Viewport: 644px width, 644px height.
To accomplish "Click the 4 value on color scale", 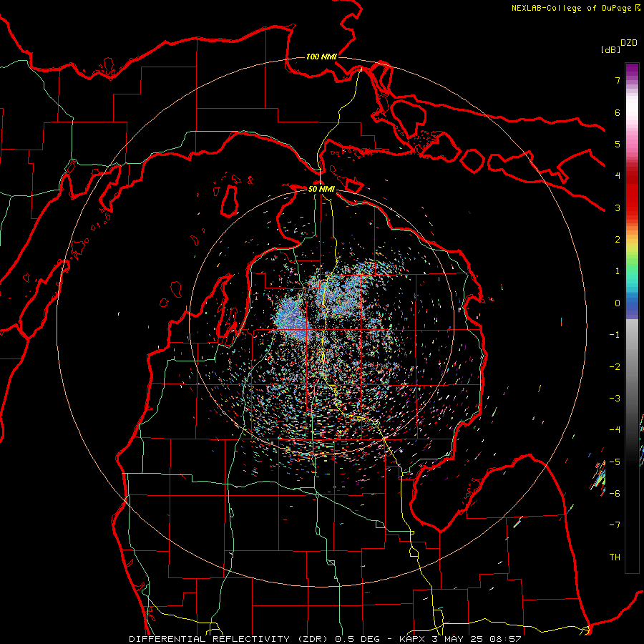I will (618, 176).
